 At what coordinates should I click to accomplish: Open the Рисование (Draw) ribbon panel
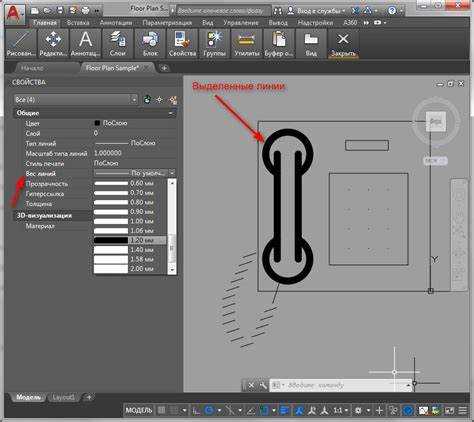(x=21, y=43)
